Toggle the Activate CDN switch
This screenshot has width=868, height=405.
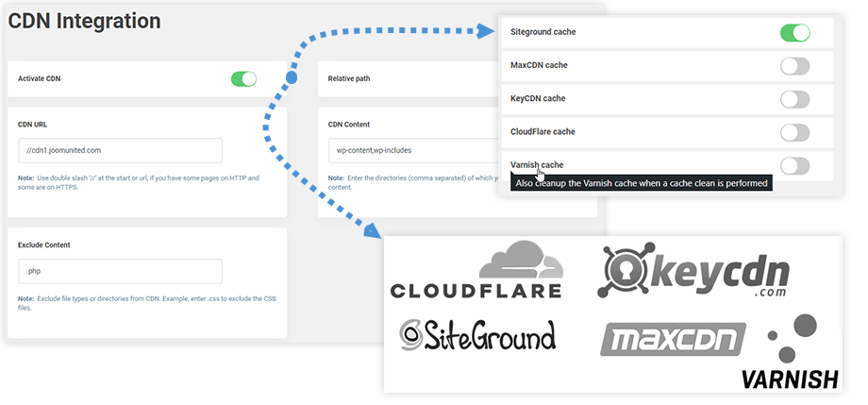coord(243,78)
